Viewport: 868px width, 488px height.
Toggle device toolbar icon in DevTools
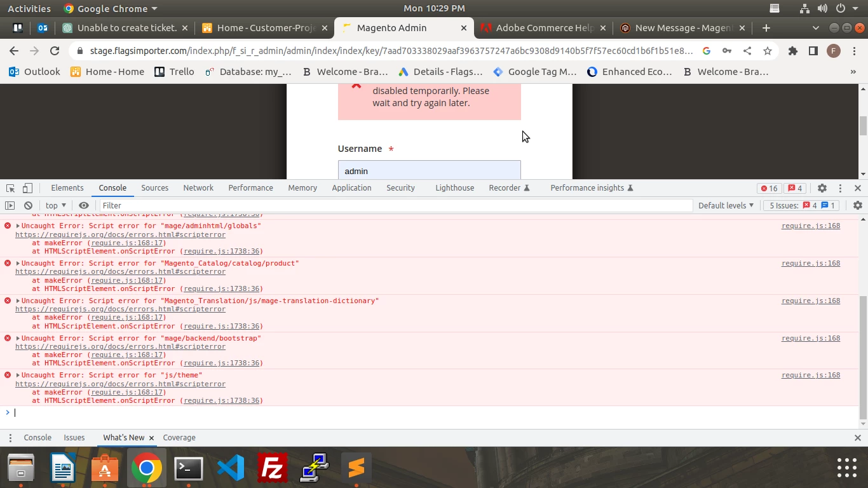(x=27, y=188)
